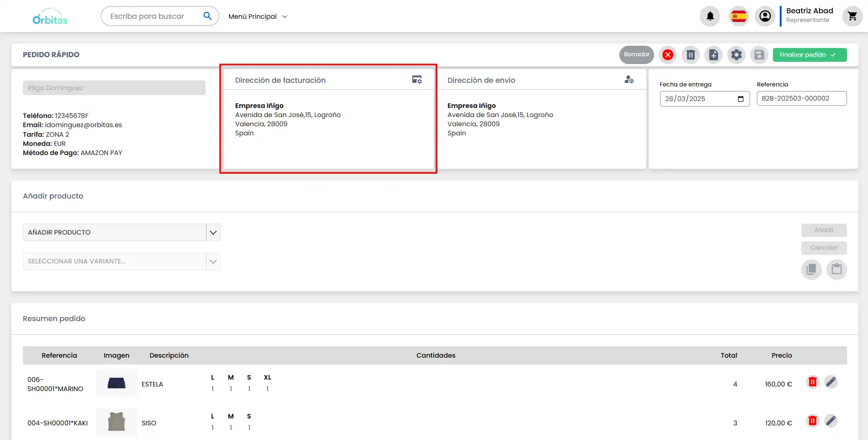
Task: Open the notifications bell
Action: [x=710, y=16]
